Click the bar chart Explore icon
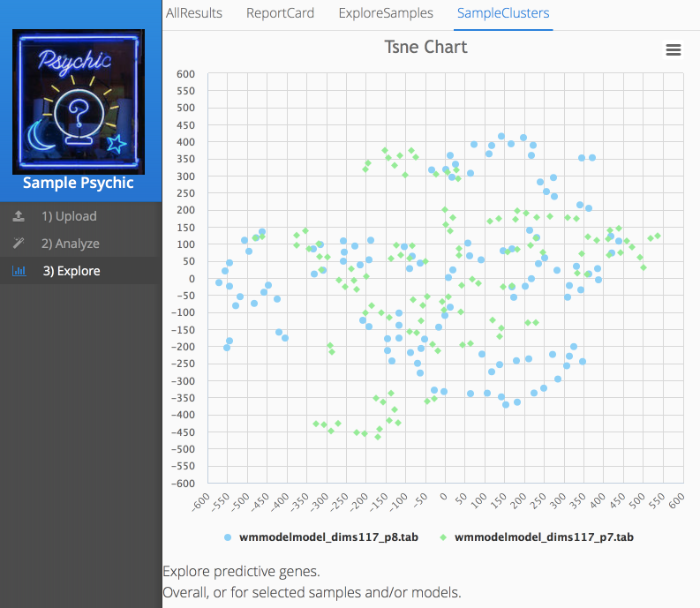This screenshot has width=700, height=608. (x=19, y=271)
